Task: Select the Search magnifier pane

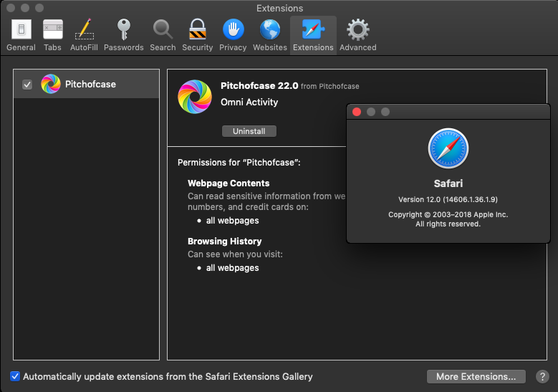Action: tap(163, 35)
